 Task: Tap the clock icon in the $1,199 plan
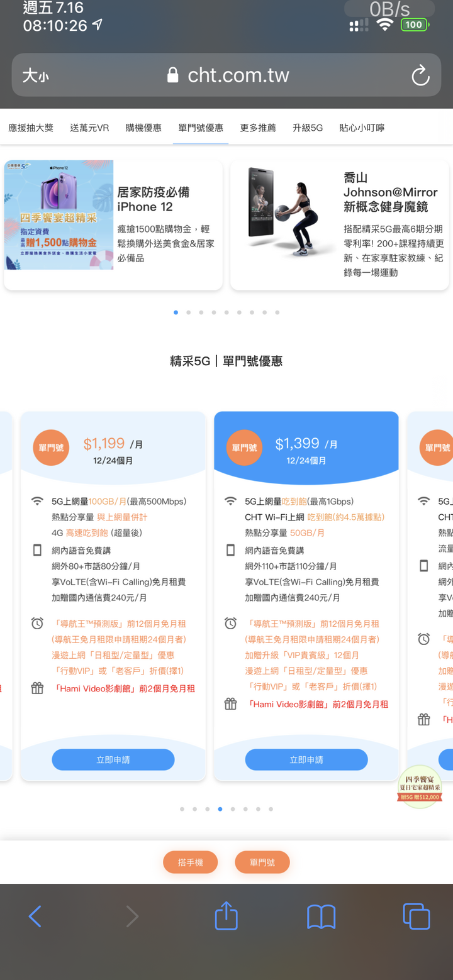(x=37, y=624)
